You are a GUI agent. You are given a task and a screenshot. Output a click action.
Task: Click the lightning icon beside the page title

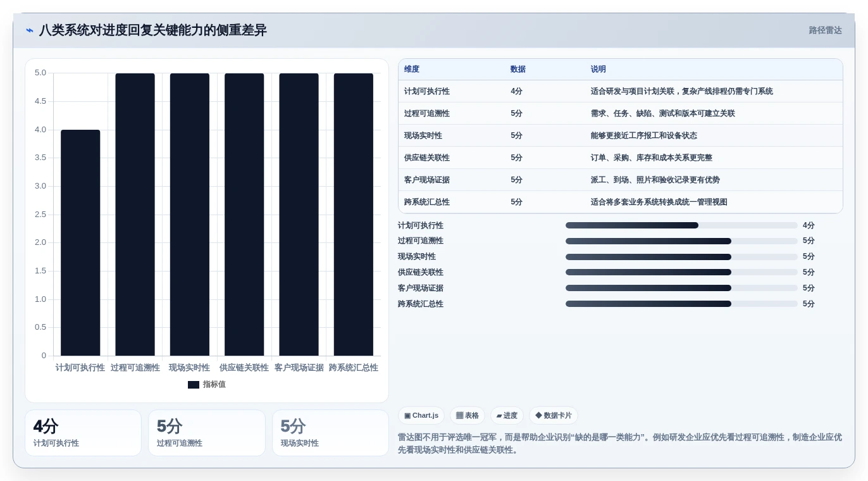[30, 30]
